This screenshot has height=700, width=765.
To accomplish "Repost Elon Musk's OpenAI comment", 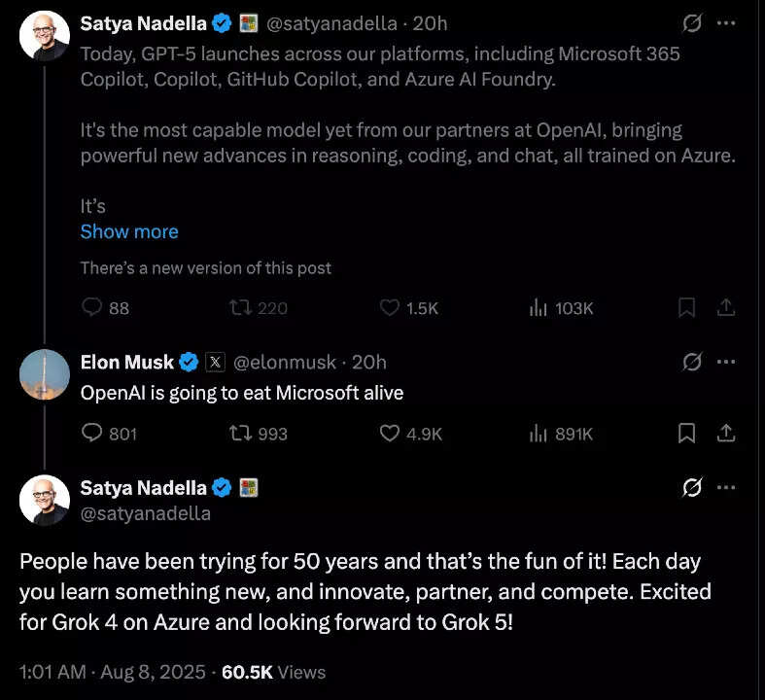I will (x=239, y=434).
